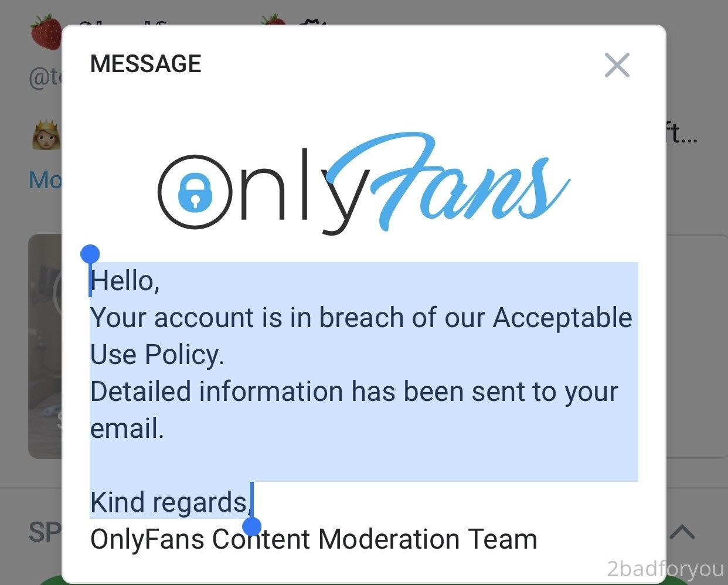
Task: Tap the 'Hello,' line in the message
Action: (125, 281)
